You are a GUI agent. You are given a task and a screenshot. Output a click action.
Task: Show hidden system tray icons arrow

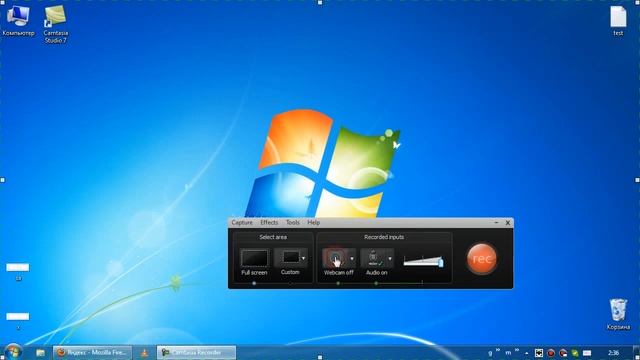coord(527,353)
